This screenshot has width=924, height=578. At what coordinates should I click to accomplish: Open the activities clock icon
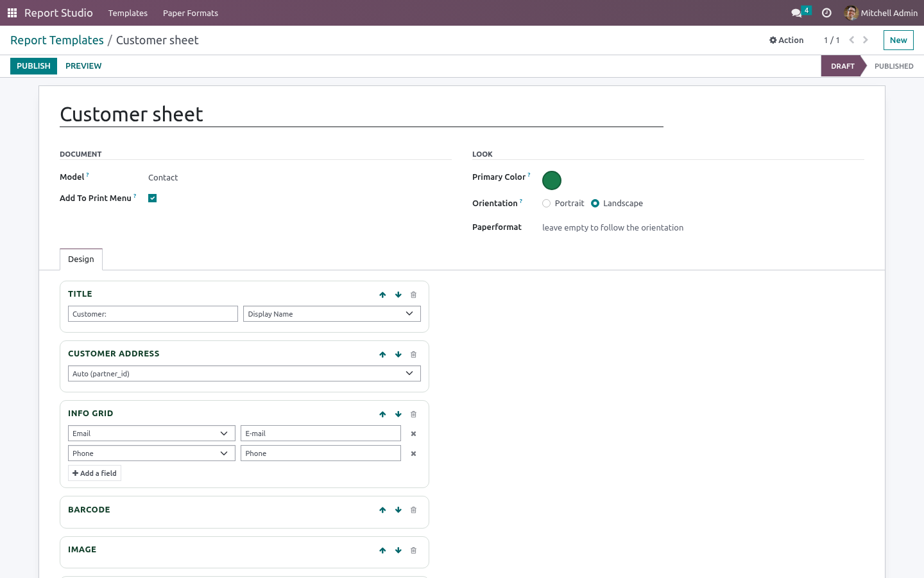click(x=826, y=13)
